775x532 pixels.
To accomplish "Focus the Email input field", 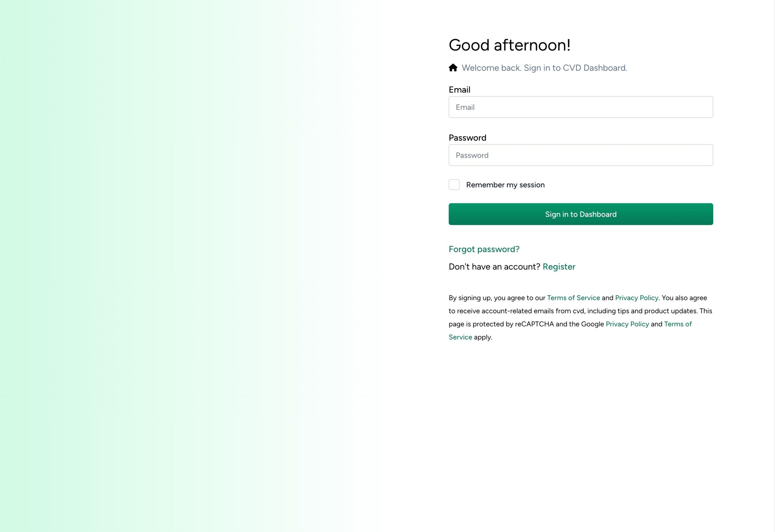I will tap(581, 107).
